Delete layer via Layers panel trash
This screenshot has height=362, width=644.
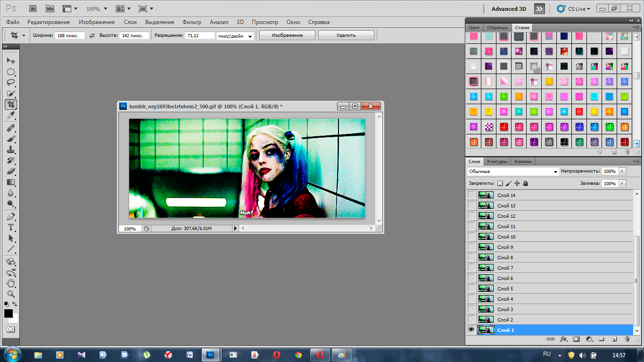[x=627, y=339]
